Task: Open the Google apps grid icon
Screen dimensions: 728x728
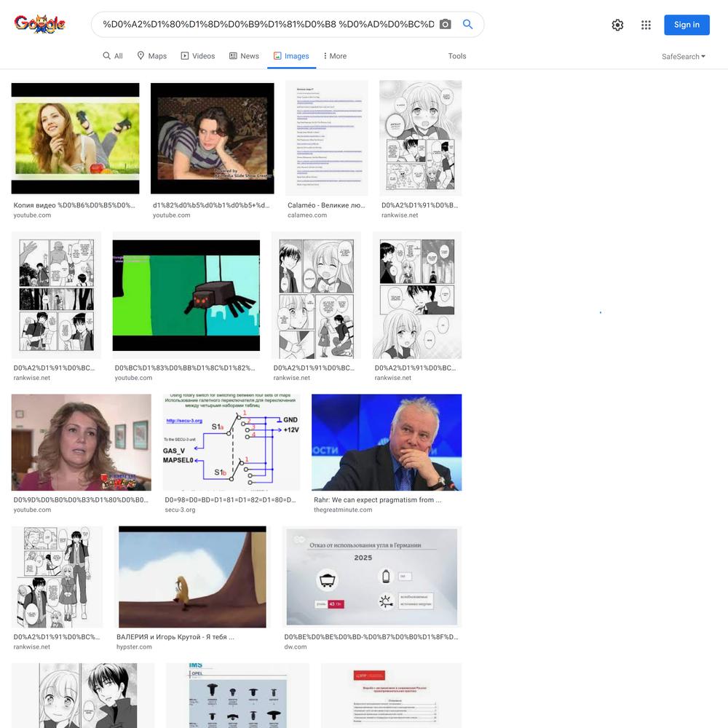Action: pyautogui.click(x=646, y=25)
